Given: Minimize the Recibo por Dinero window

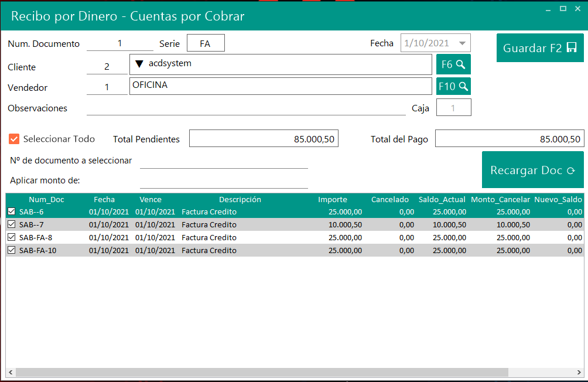Looking at the screenshot, I should click(549, 9).
